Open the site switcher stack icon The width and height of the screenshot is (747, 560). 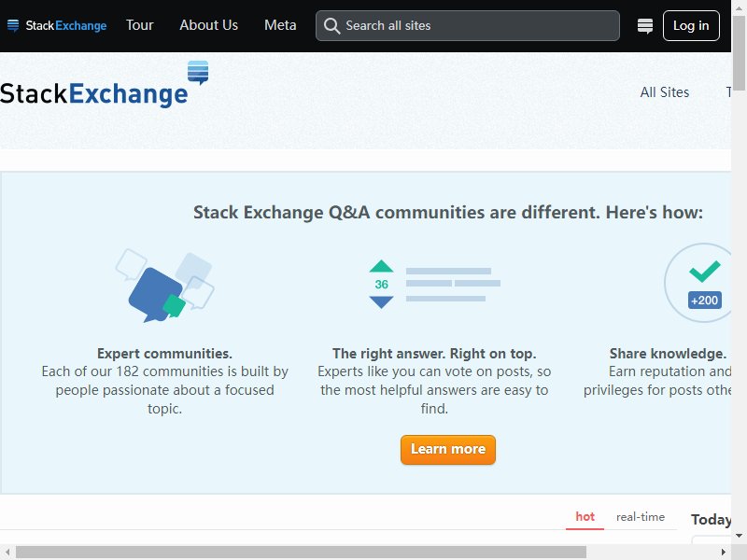click(645, 26)
